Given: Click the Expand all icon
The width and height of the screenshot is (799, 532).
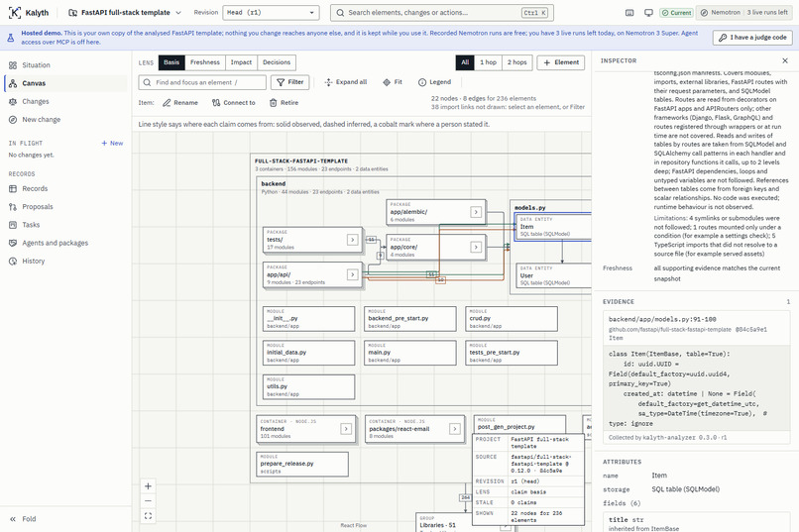Looking at the screenshot, I should coord(329,82).
